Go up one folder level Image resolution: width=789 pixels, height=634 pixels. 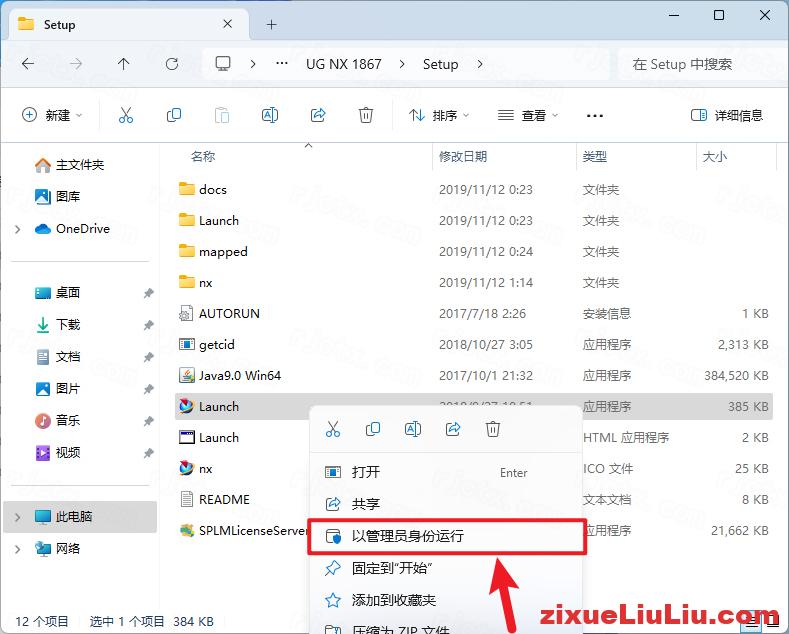pyautogui.click(x=123, y=64)
